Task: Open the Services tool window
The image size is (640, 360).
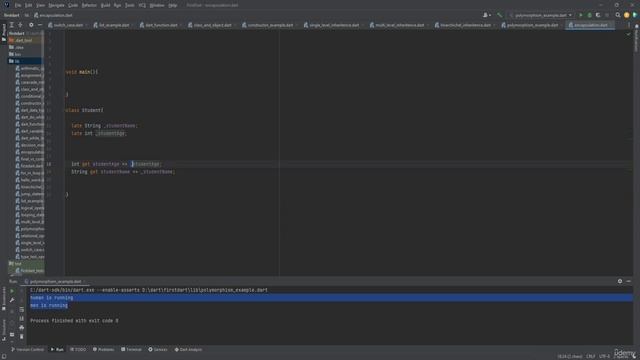Action: pos(158,350)
